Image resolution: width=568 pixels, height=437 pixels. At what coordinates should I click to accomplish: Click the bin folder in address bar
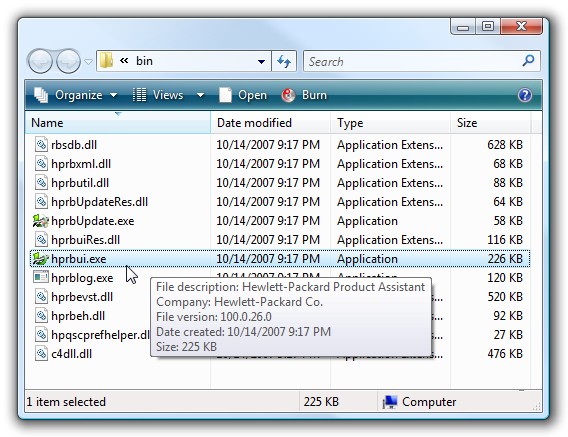[x=144, y=61]
